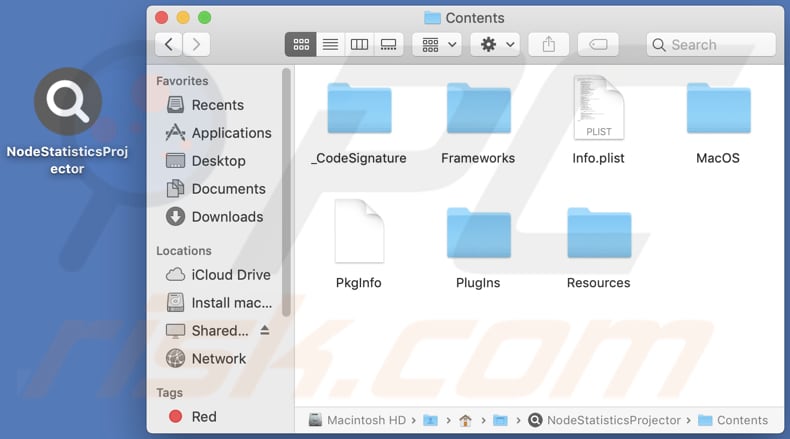Select iCloud Drive location
This screenshot has width=790, height=439.
click(218, 275)
